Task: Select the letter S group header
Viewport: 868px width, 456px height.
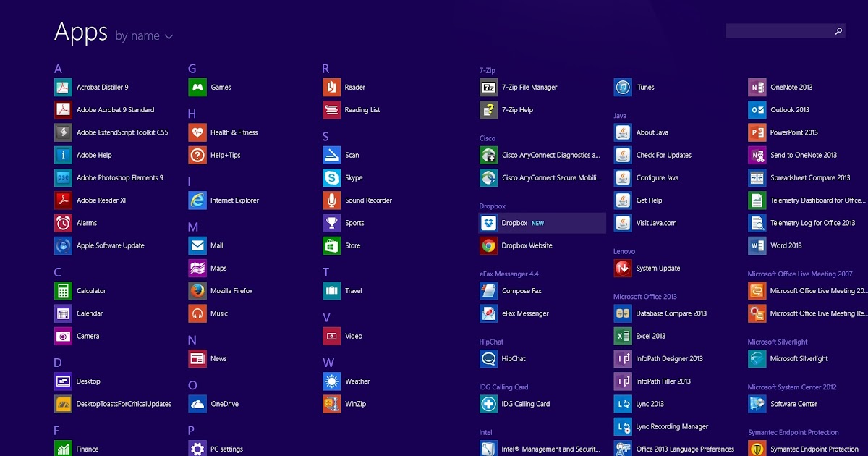Action: [x=325, y=137]
